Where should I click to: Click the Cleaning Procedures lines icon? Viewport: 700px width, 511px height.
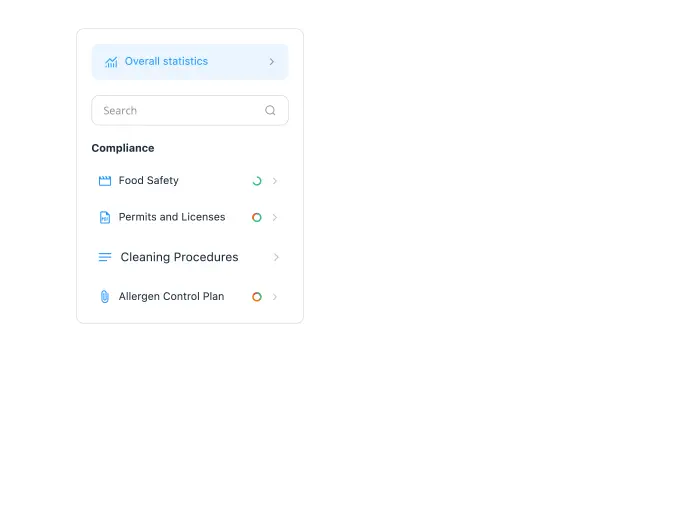105,257
